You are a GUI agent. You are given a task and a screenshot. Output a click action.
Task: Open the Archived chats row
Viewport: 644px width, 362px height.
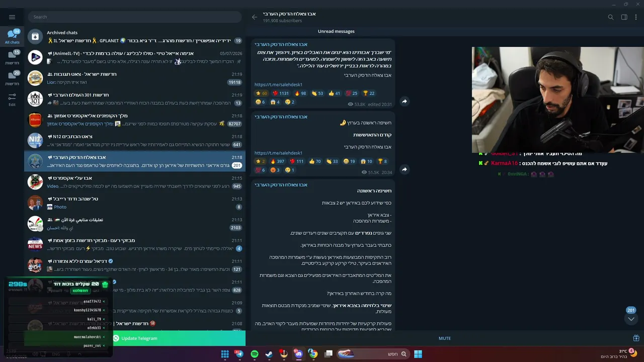tap(135, 36)
